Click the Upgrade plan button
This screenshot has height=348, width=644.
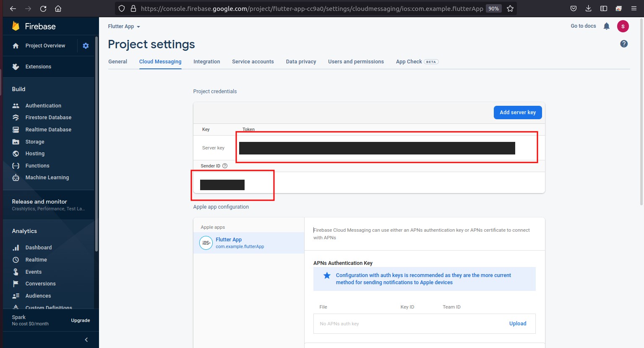pyautogui.click(x=81, y=320)
